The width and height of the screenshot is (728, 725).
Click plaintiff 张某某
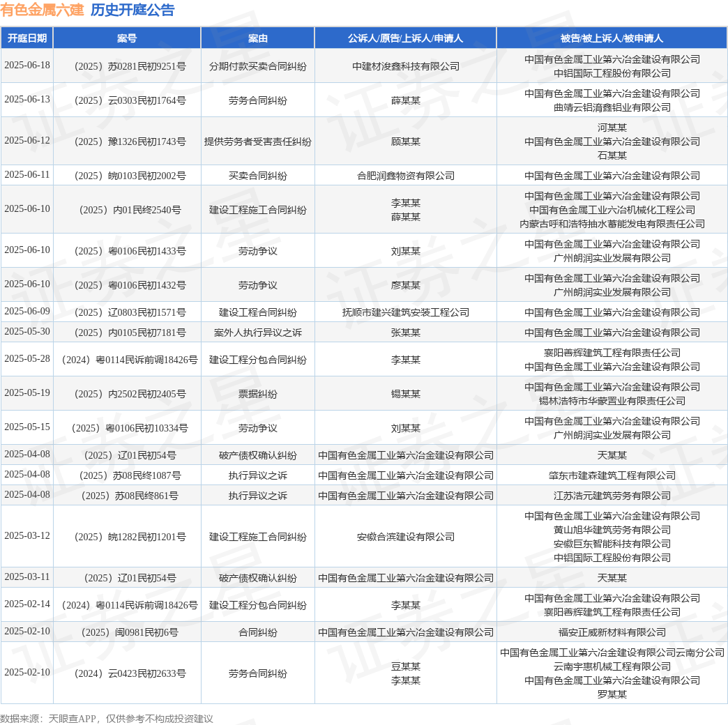tap(406, 333)
